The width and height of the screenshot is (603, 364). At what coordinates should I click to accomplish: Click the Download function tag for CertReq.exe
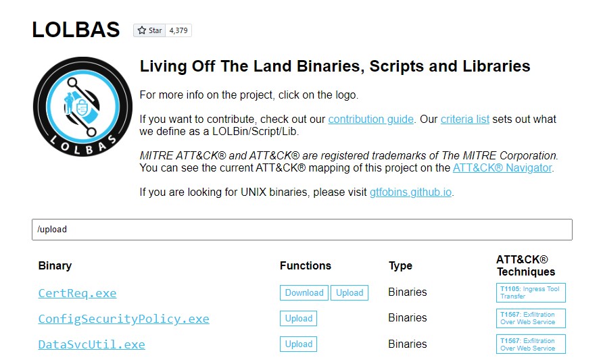(x=304, y=293)
